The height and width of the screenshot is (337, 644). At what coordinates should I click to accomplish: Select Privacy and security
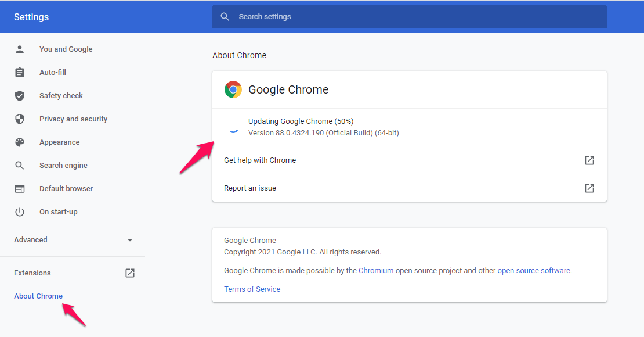(73, 119)
